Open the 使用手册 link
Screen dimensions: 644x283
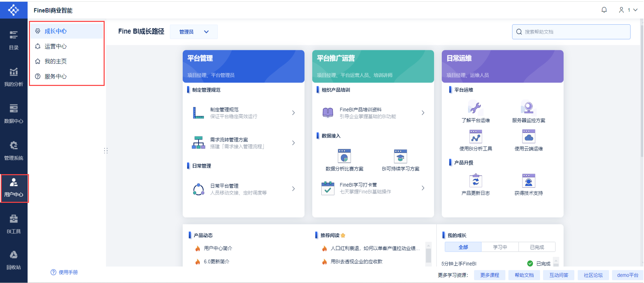point(68,272)
